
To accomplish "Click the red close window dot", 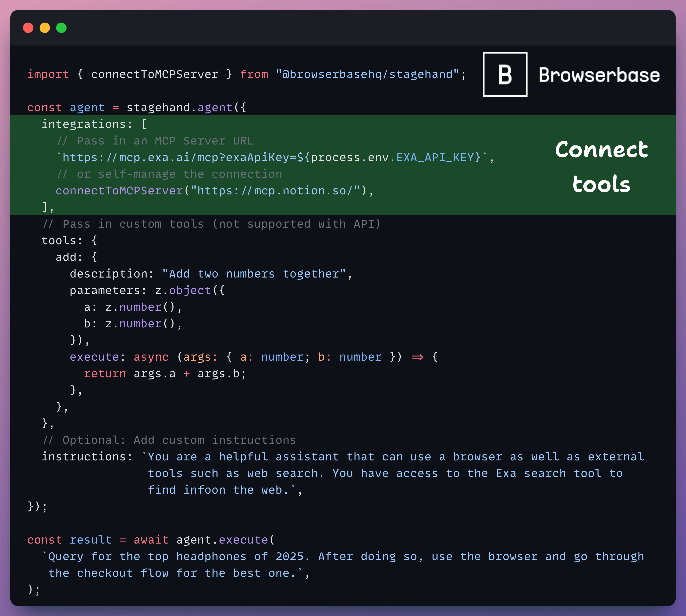I will tap(28, 28).
